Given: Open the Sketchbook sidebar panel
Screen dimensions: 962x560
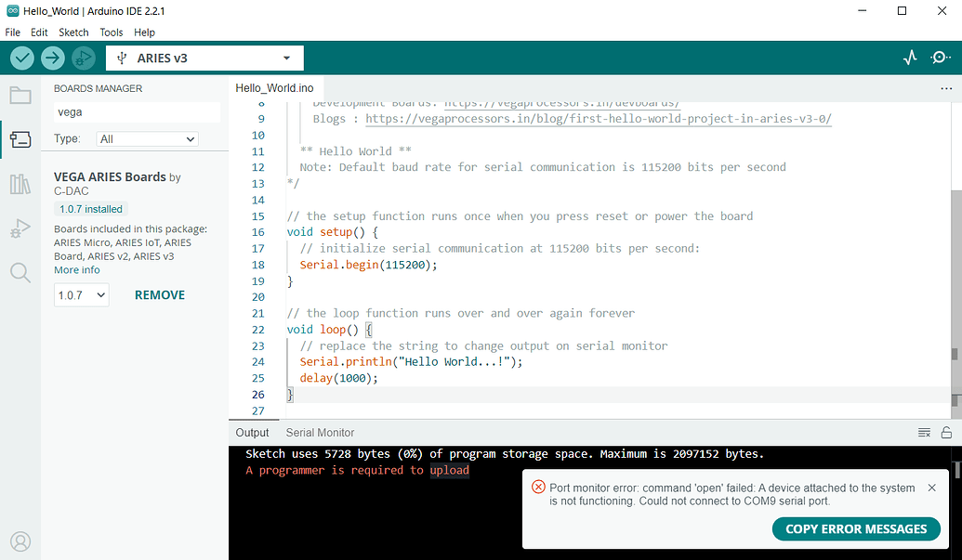Looking at the screenshot, I should click(20, 94).
